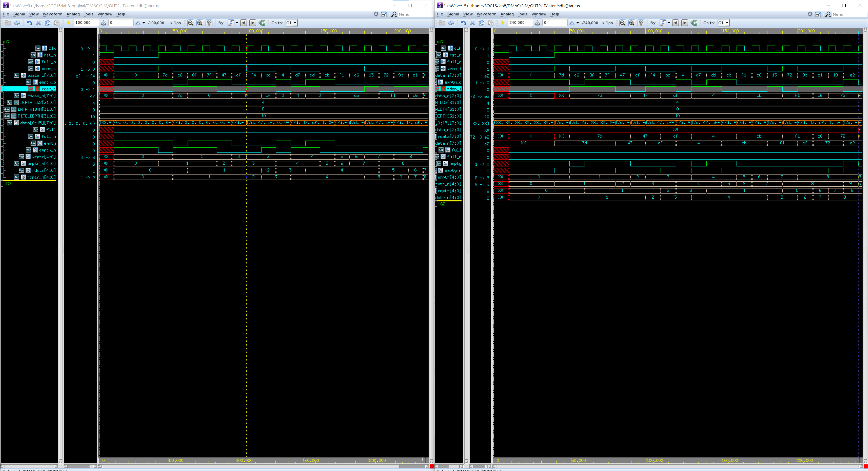Click Copy icon in left nWave toolbar
Viewport: 868px width, 471px height.
tap(47, 23)
